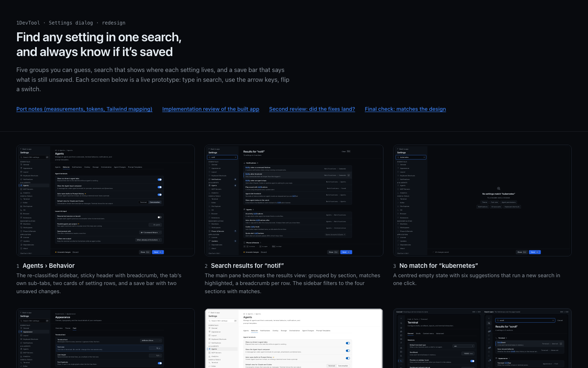Click Save button in screen 2 prototype
This screenshot has width=588, height=368.
(346, 252)
